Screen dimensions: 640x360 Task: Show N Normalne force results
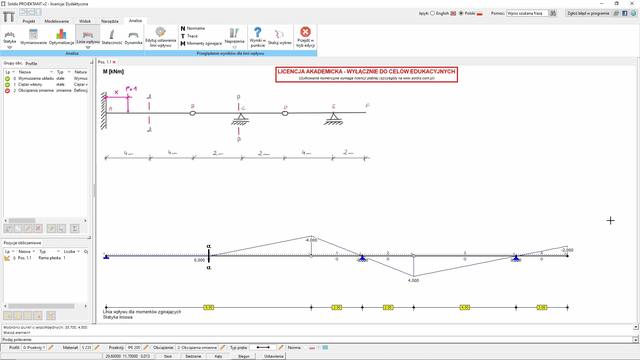click(x=193, y=29)
